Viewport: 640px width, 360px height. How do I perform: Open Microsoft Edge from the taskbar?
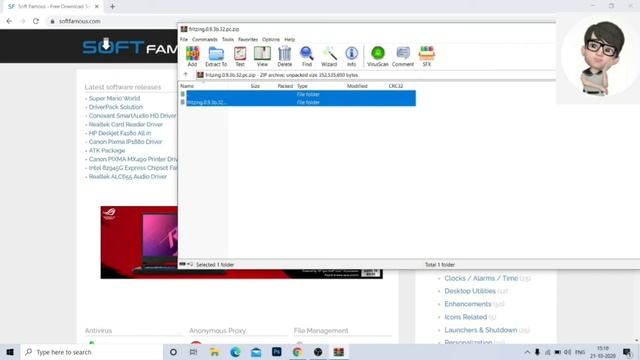click(x=235, y=352)
